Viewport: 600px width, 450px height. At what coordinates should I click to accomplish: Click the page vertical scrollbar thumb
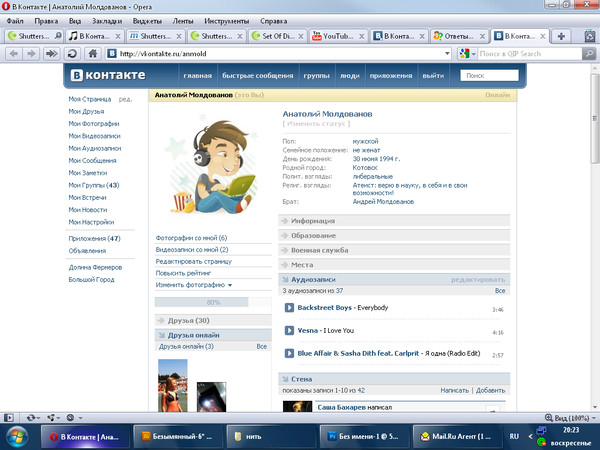click(x=595, y=119)
